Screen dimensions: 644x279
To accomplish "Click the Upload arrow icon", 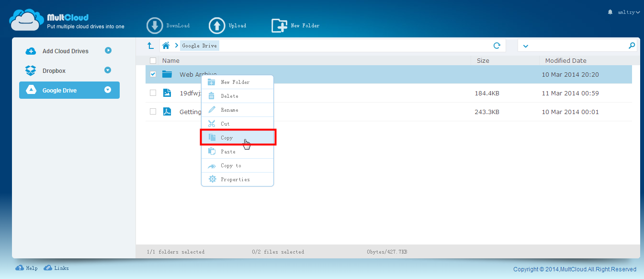I will (x=217, y=26).
